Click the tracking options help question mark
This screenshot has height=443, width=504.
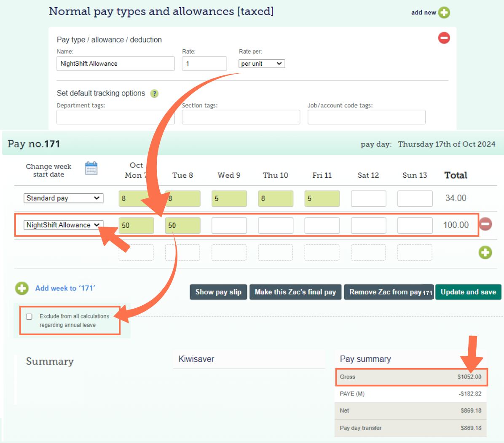coord(154,93)
